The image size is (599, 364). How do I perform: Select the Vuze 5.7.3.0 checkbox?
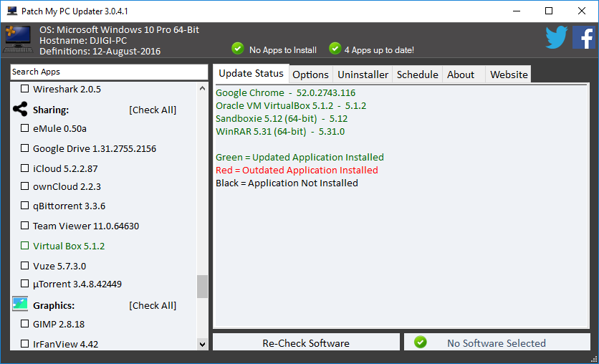tap(25, 265)
